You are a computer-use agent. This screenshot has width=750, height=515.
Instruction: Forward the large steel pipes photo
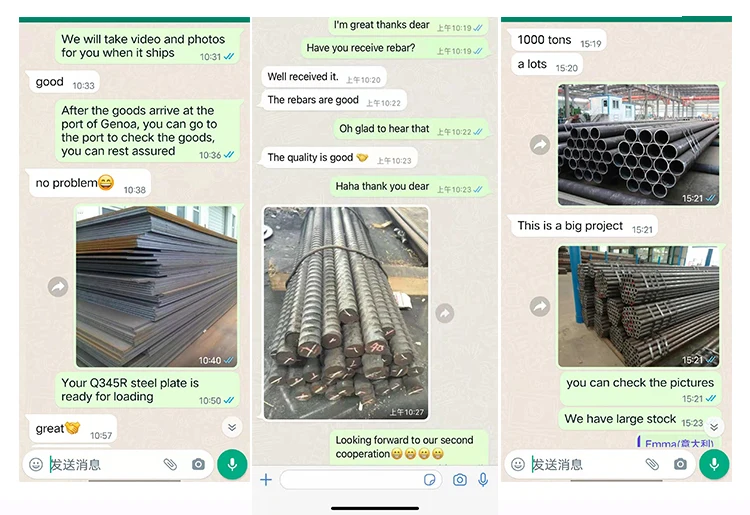click(x=540, y=144)
